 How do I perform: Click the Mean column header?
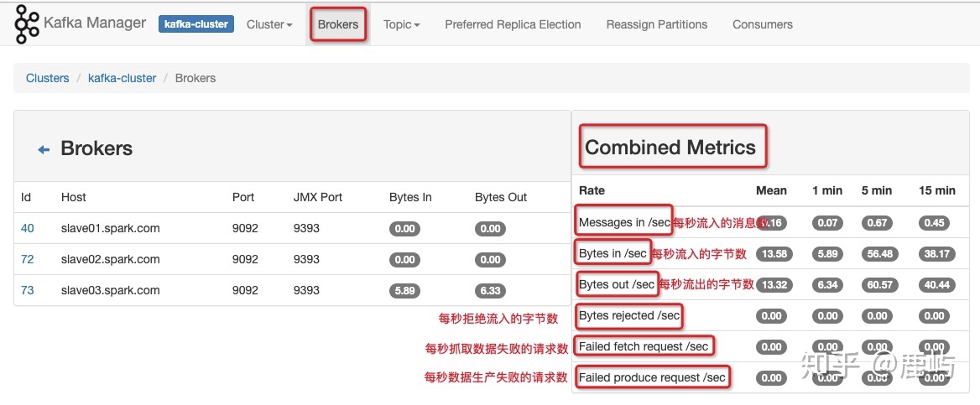(771, 190)
